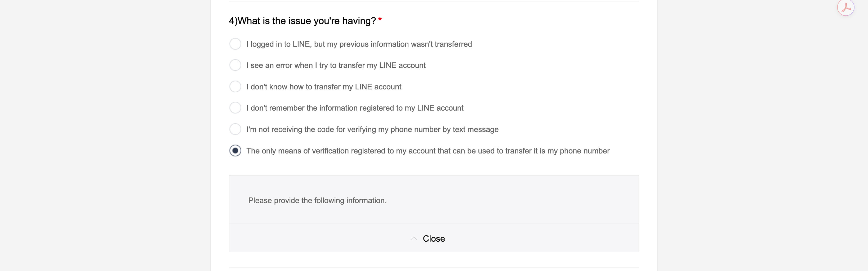Open the Adobe Acrobat PDF extension icon

click(x=845, y=7)
